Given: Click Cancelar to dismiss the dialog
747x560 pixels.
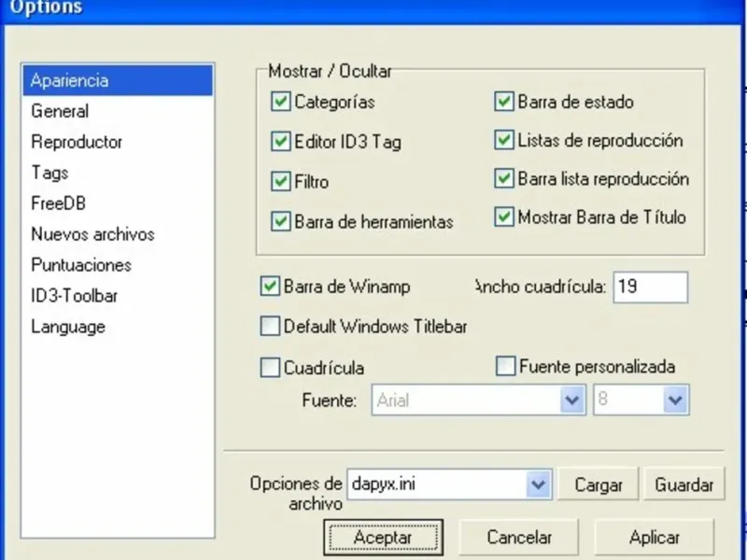Looking at the screenshot, I should (x=519, y=538).
